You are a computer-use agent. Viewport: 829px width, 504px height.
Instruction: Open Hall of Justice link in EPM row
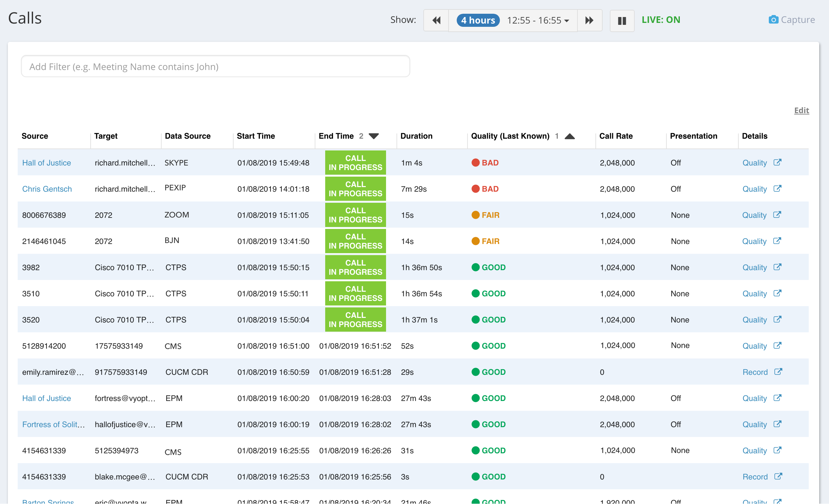click(46, 398)
